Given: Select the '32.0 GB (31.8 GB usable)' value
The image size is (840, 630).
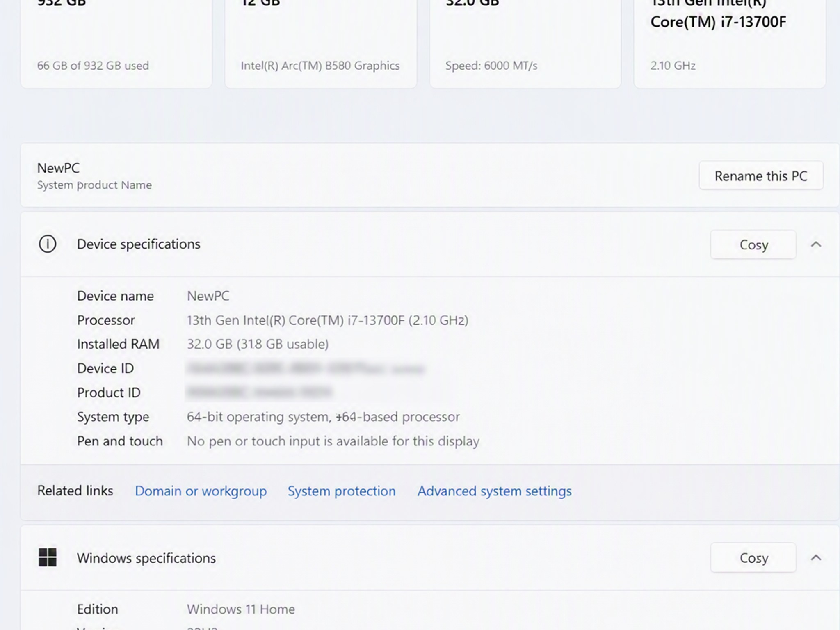Looking at the screenshot, I should point(258,344).
